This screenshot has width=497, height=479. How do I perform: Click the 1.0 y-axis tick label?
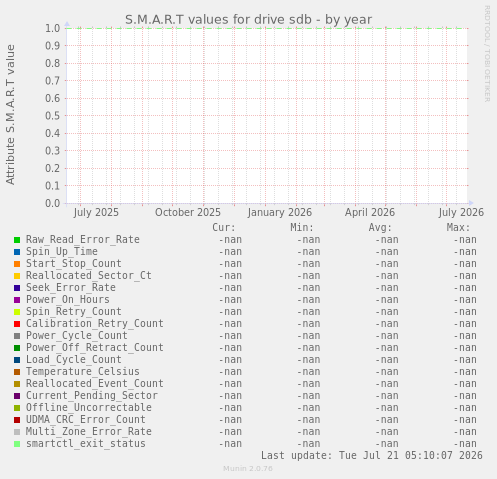click(x=53, y=28)
